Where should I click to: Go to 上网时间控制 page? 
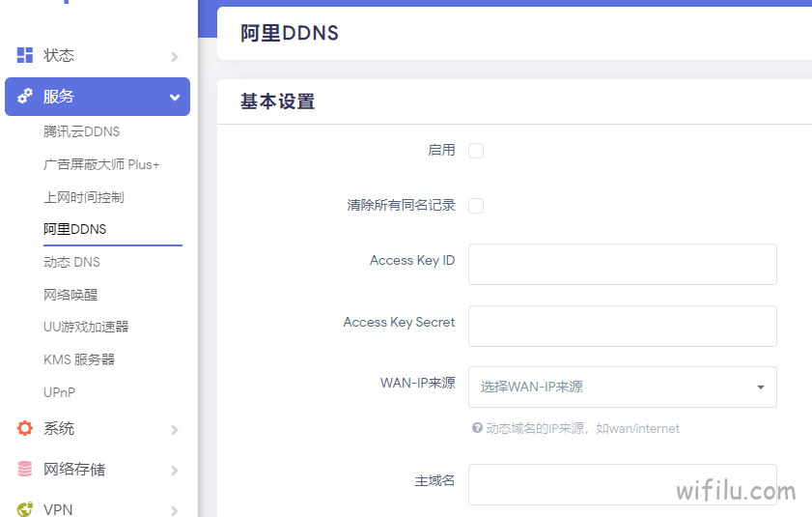click(84, 197)
